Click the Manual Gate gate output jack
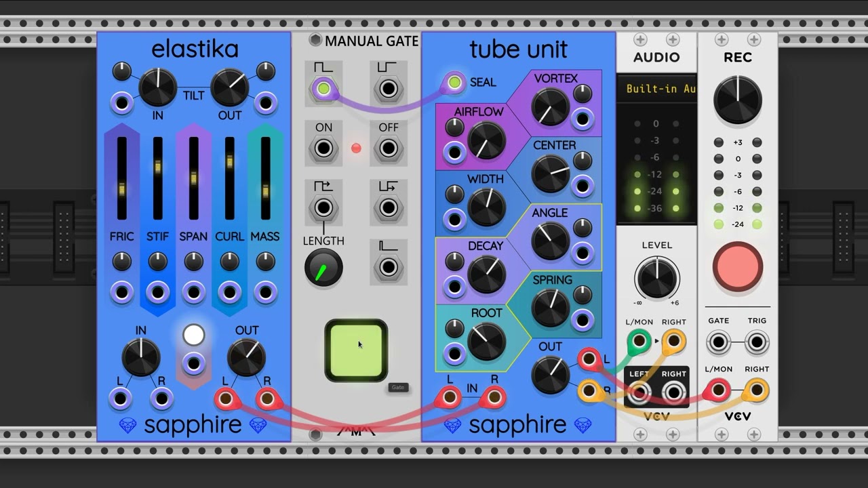Viewport: 868px width, 488px height. click(323, 89)
